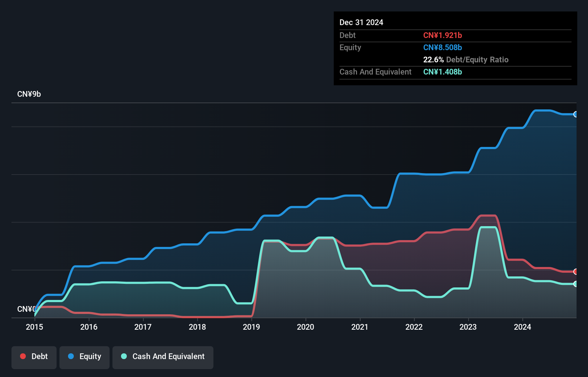The image size is (588, 377).
Task: Click the red Debt legend dot
Action: [23, 356]
